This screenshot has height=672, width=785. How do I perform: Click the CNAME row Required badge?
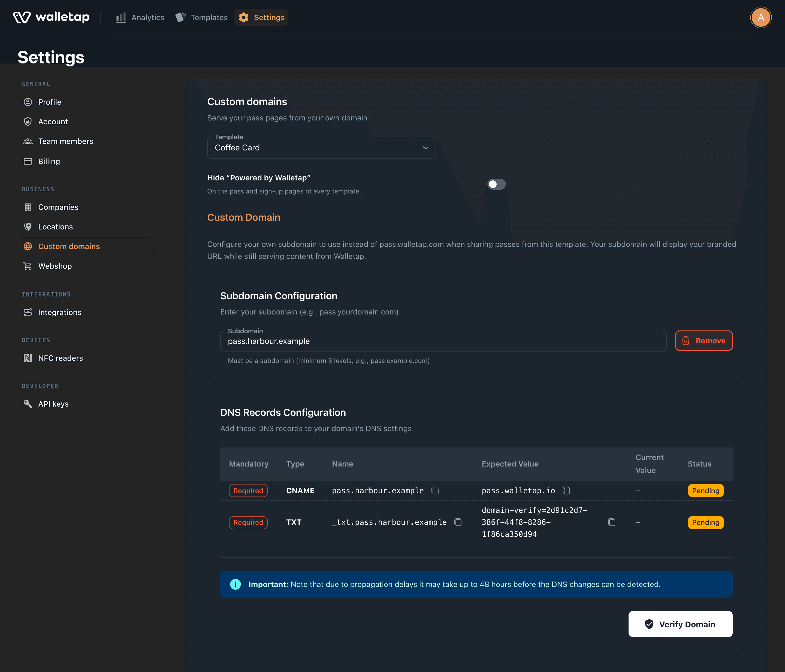tap(248, 491)
